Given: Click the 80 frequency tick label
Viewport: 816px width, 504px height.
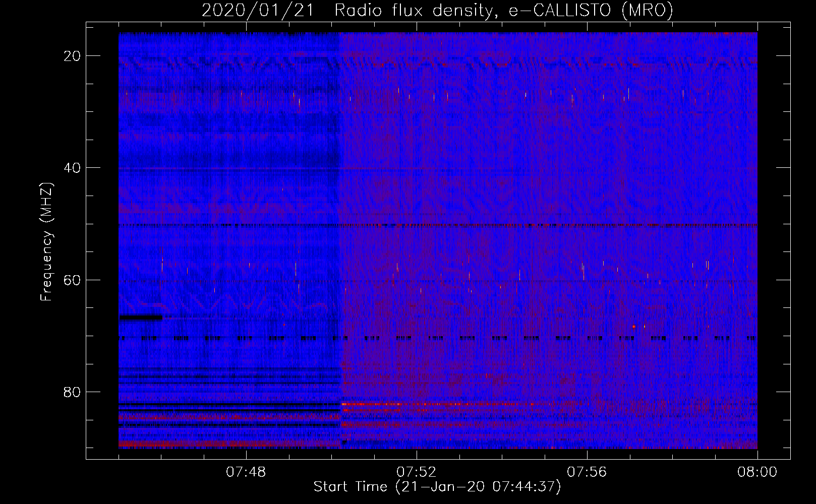Looking at the screenshot, I should click(72, 392).
